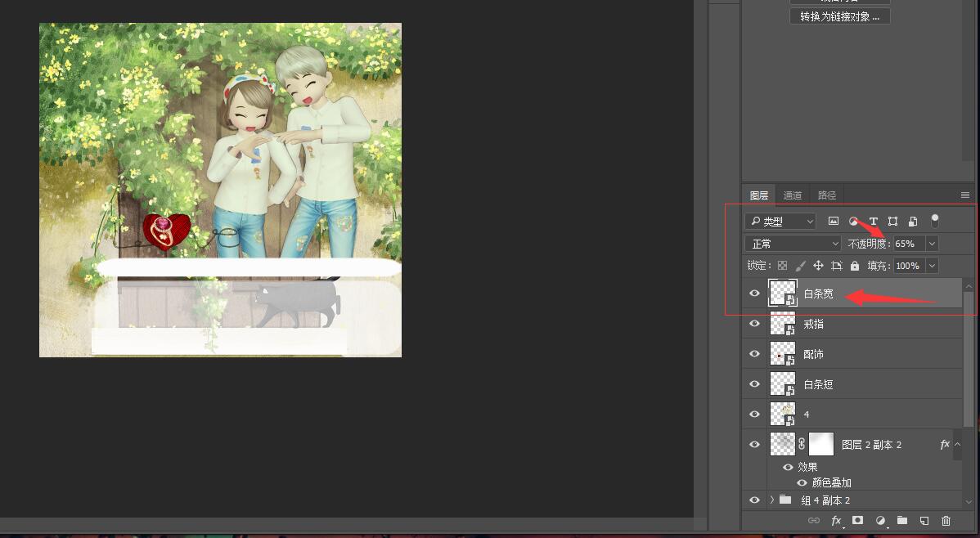
Task: Select the 白条短 layer name
Action: (819, 383)
